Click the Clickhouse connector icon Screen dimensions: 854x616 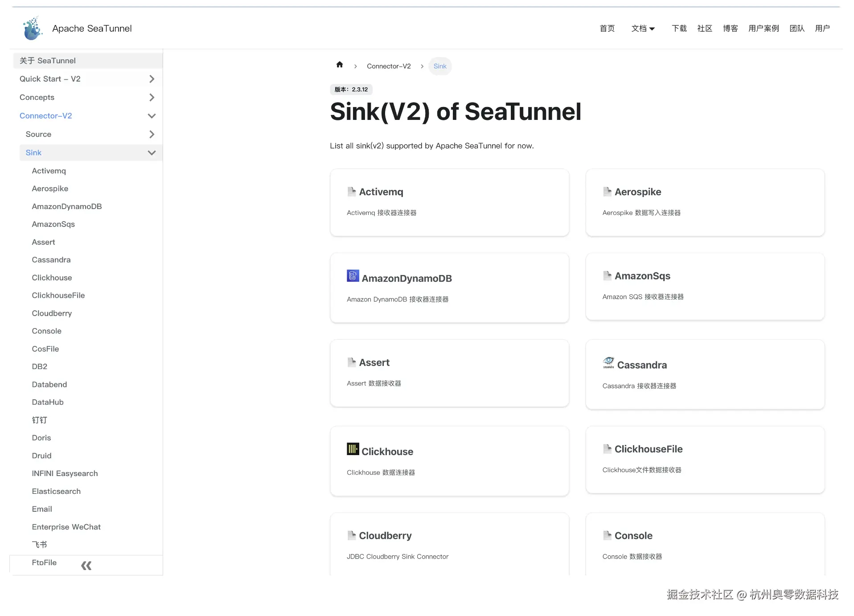coord(353,449)
